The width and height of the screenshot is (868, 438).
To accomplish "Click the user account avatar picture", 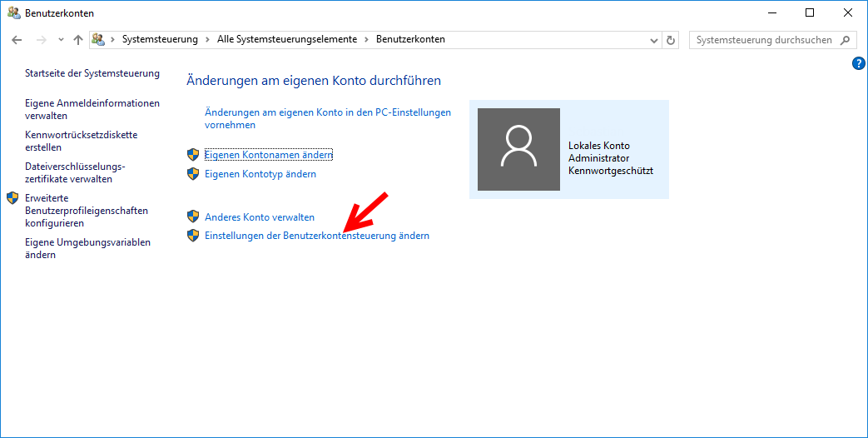I will tap(518, 149).
